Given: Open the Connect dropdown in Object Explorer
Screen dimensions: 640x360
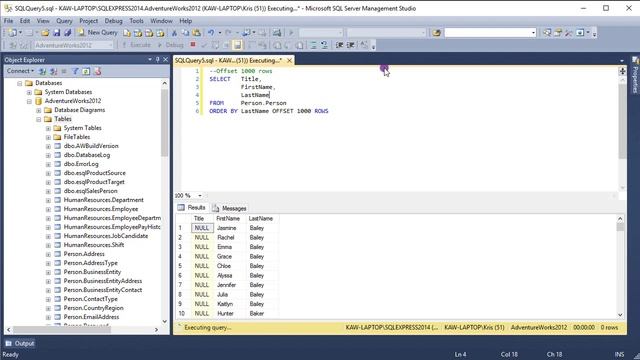Looking at the screenshot, I should (x=20, y=71).
